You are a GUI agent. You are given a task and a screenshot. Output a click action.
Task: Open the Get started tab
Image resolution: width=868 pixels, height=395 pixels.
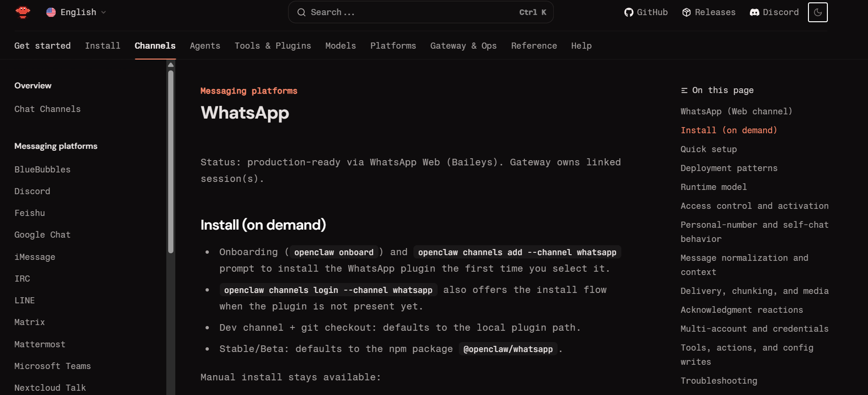(x=43, y=46)
